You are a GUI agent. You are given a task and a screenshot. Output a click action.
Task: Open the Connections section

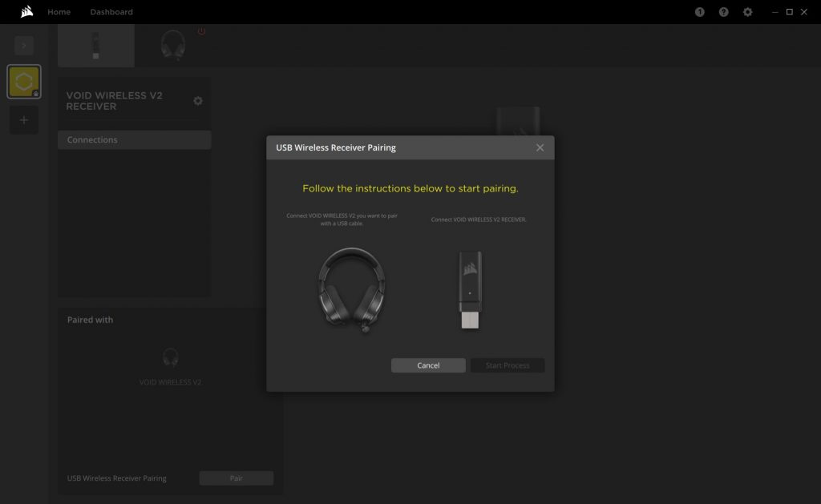135,139
